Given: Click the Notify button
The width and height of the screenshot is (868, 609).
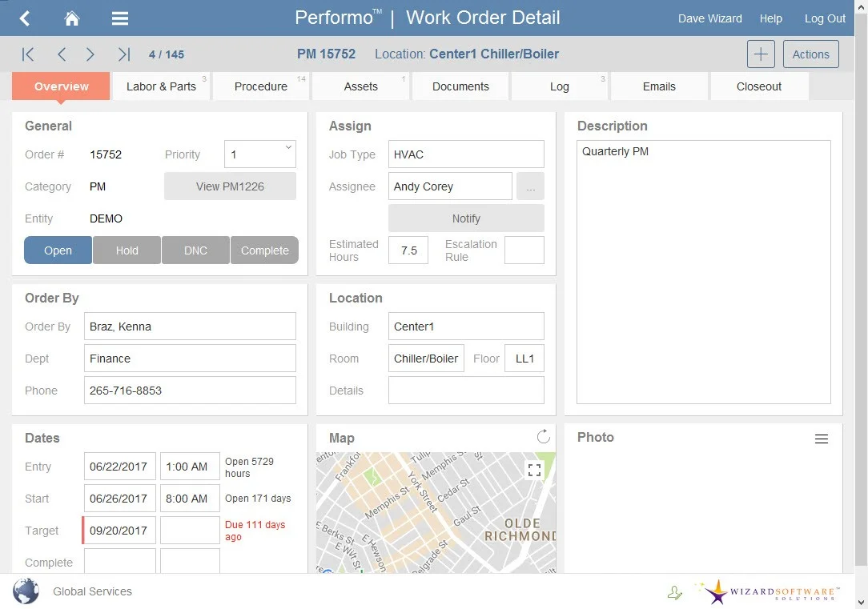Looking at the screenshot, I should tap(466, 218).
